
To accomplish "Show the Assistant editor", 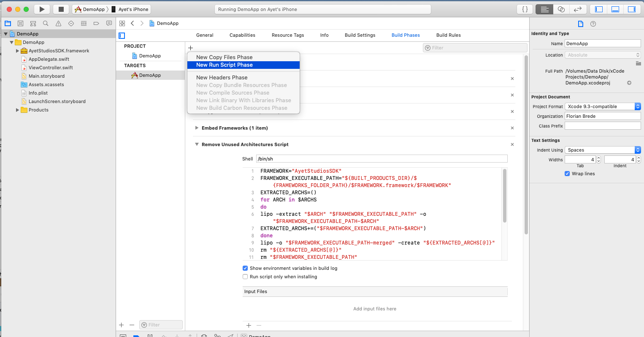I will pyautogui.click(x=561, y=9).
